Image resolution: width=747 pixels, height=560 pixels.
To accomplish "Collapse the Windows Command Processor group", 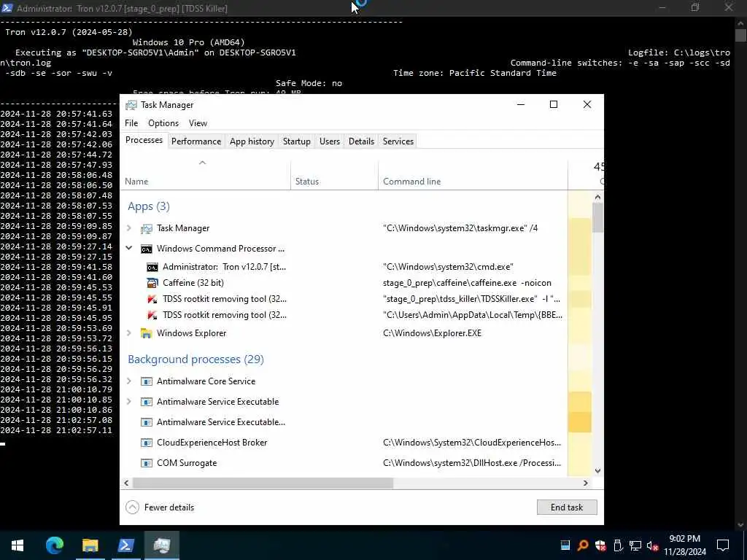I will tap(128, 248).
